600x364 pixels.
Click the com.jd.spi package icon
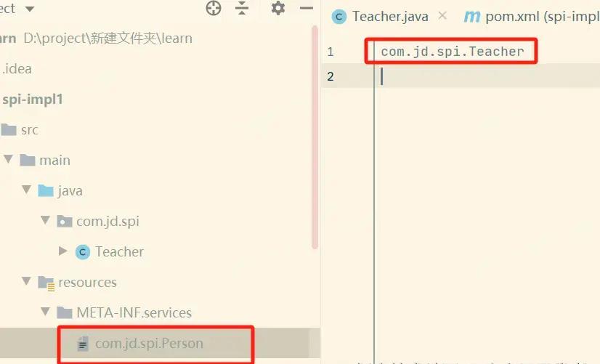(x=64, y=221)
